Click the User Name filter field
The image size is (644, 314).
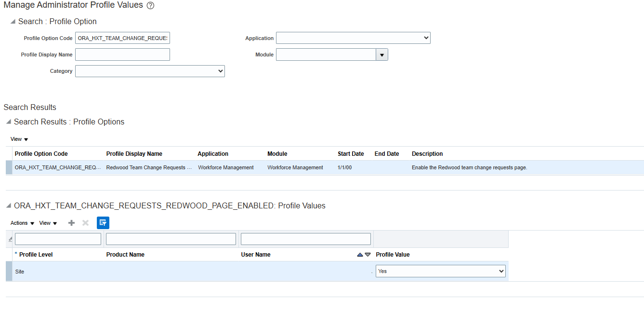306,239
